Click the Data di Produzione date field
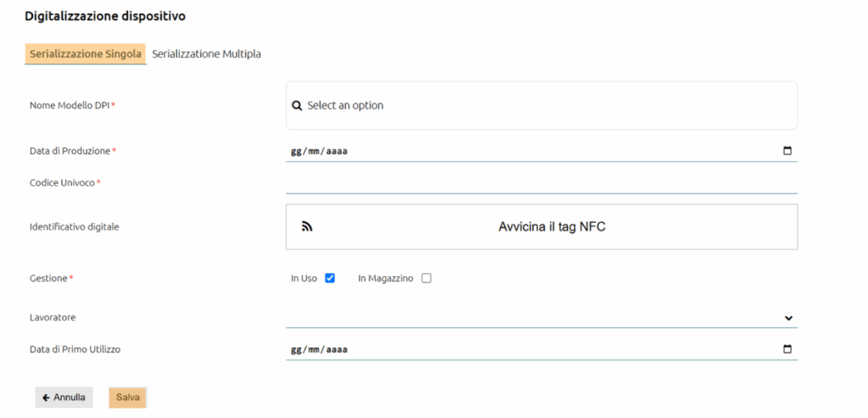Screen dimensions: 868x418 (x=542, y=151)
